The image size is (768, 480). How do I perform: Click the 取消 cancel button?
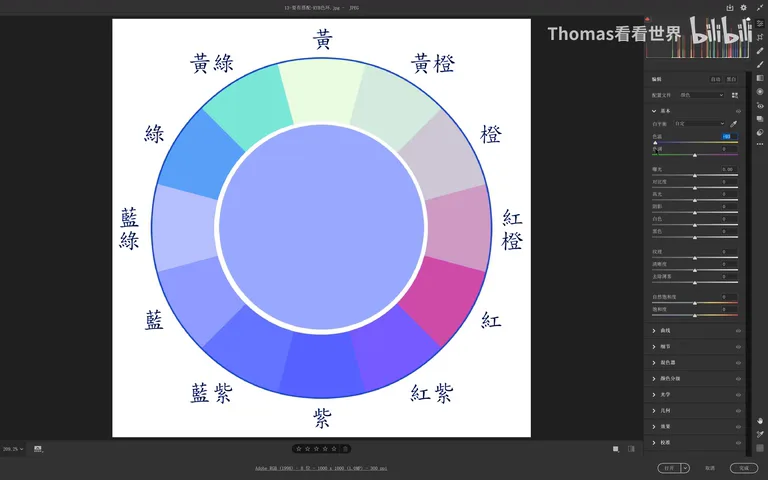point(710,468)
